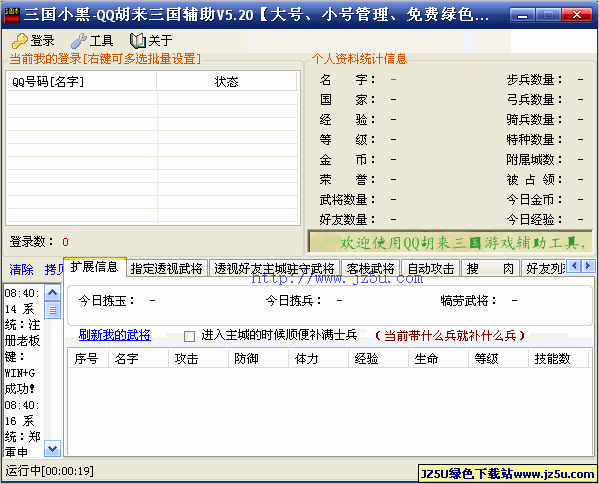Minimize the 三国小黑 window
Viewport: 599px width, 484px height.
point(522,15)
